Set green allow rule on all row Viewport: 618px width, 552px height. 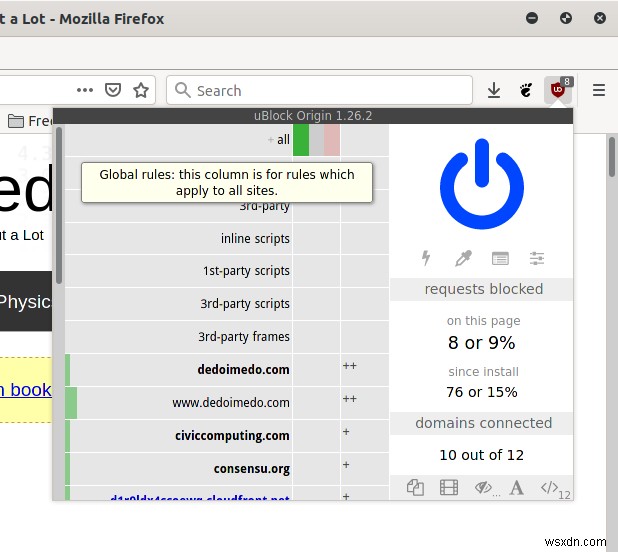point(301,140)
